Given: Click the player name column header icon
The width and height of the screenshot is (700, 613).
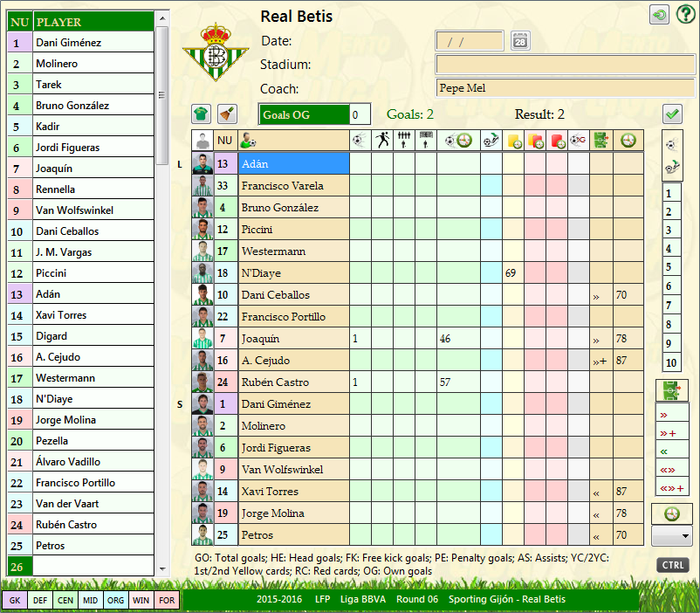Looking at the screenshot, I should pos(294,141).
